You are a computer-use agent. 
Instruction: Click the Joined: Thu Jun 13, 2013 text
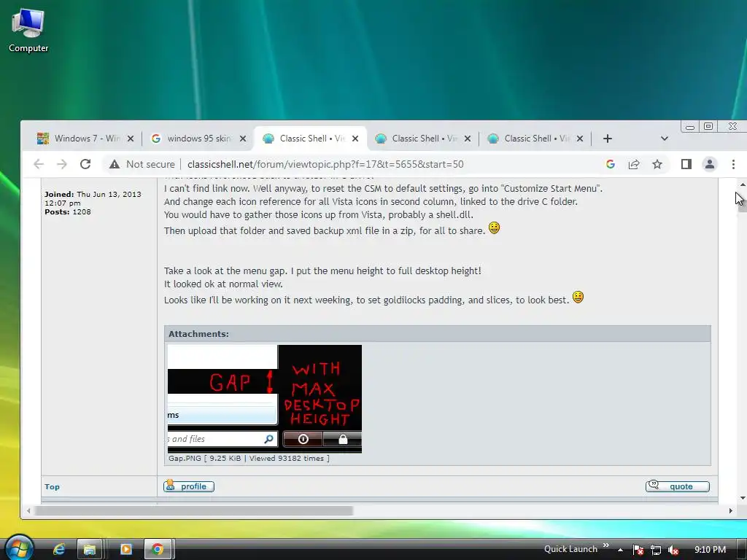(93, 198)
